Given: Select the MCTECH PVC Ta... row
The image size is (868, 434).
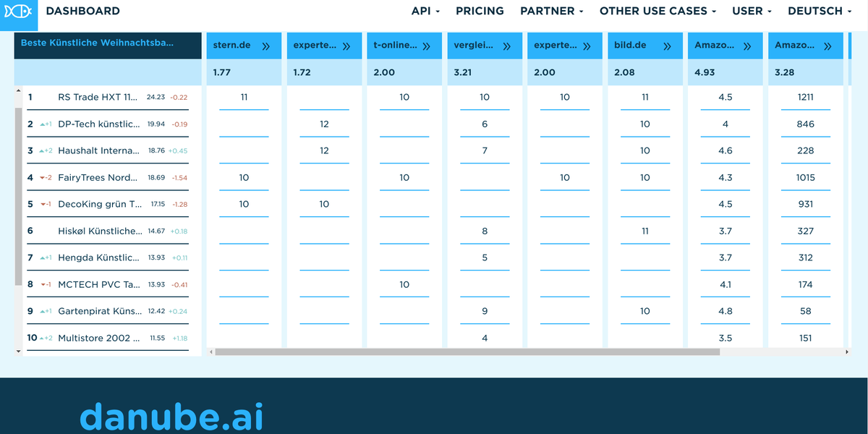Looking at the screenshot, I should tap(108, 284).
